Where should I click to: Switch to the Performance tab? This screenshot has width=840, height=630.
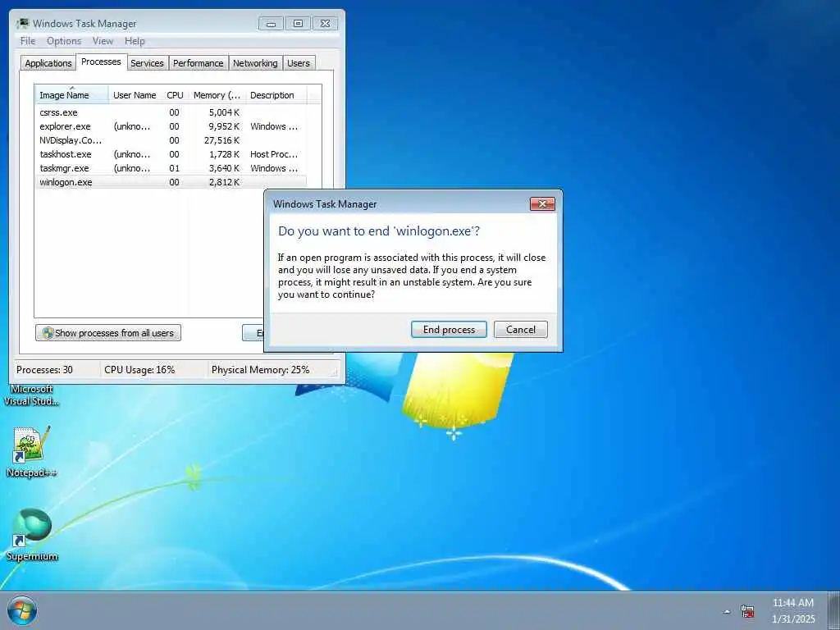(x=199, y=62)
